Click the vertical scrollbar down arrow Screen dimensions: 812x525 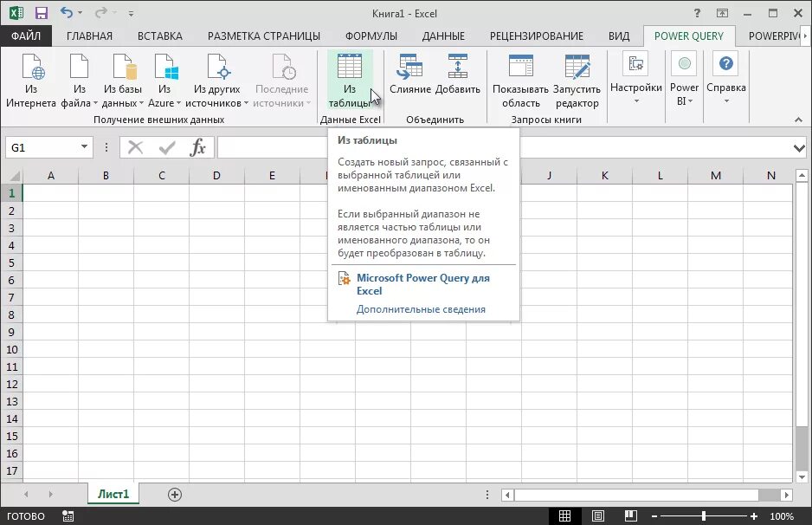coord(802,476)
